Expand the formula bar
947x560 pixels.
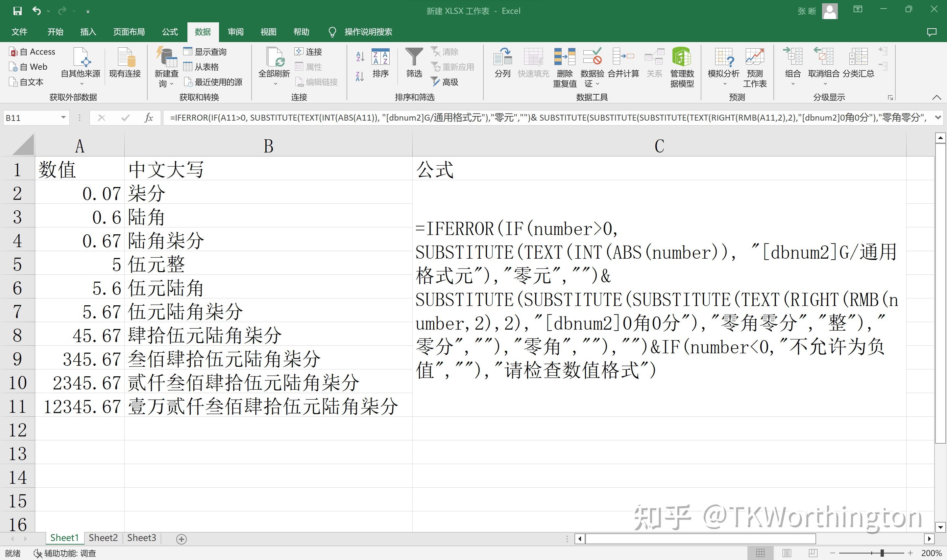(x=938, y=118)
